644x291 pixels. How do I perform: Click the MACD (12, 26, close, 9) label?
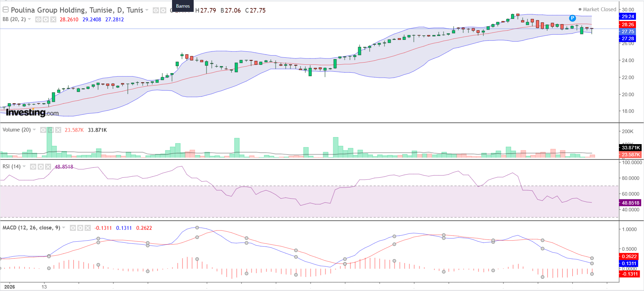(x=31, y=228)
